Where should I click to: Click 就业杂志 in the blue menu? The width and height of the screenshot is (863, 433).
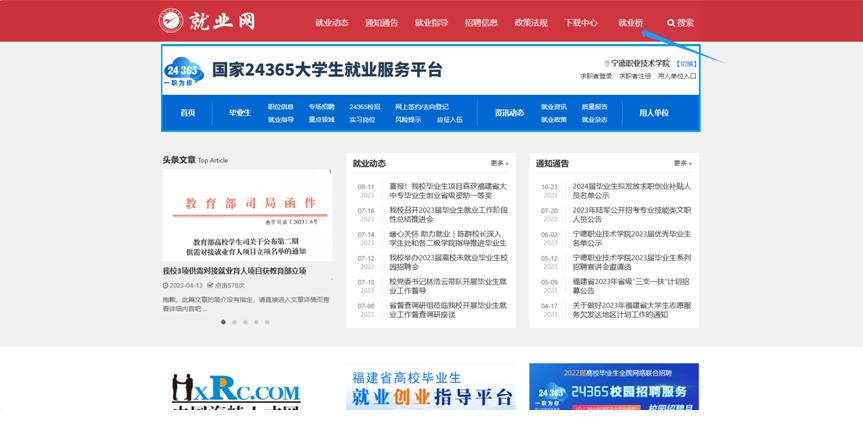pyautogui.click(x=594, y=119)
